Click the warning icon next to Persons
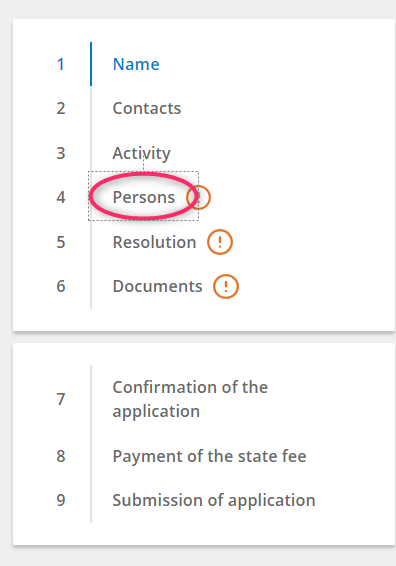The height and width of the screenshot is (566, 396). tap(199, 197)
